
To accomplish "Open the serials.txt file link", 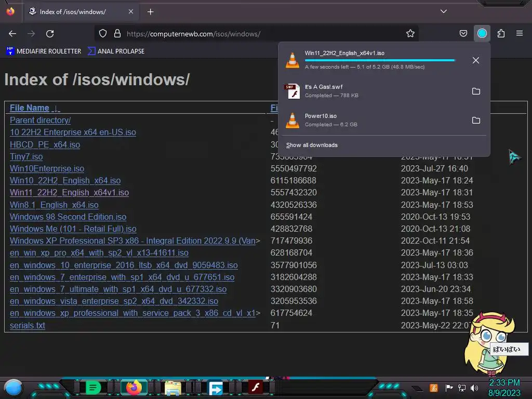I will point(27,325).
